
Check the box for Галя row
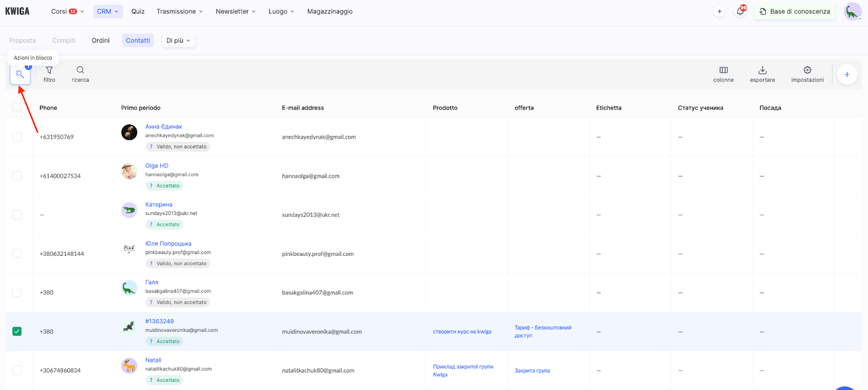pos(17,292)
